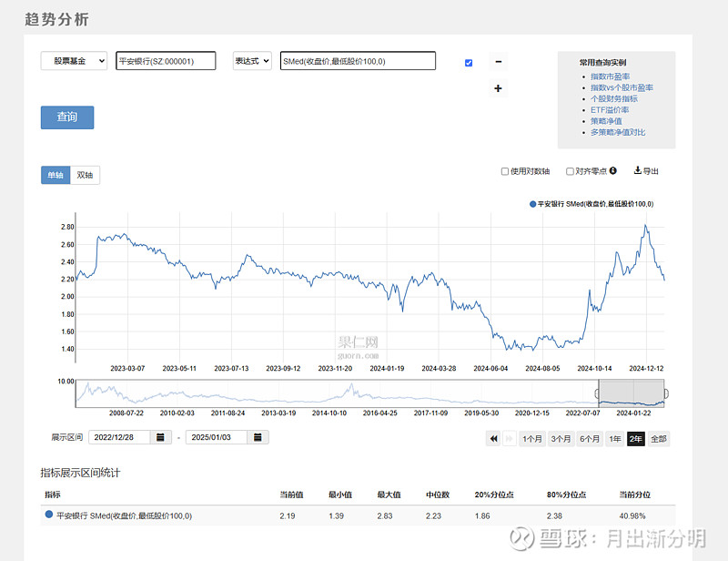The width and height of the screenshot is (728, 561).
Task: Open the 股票基金 dropdown
Action: 75,61
